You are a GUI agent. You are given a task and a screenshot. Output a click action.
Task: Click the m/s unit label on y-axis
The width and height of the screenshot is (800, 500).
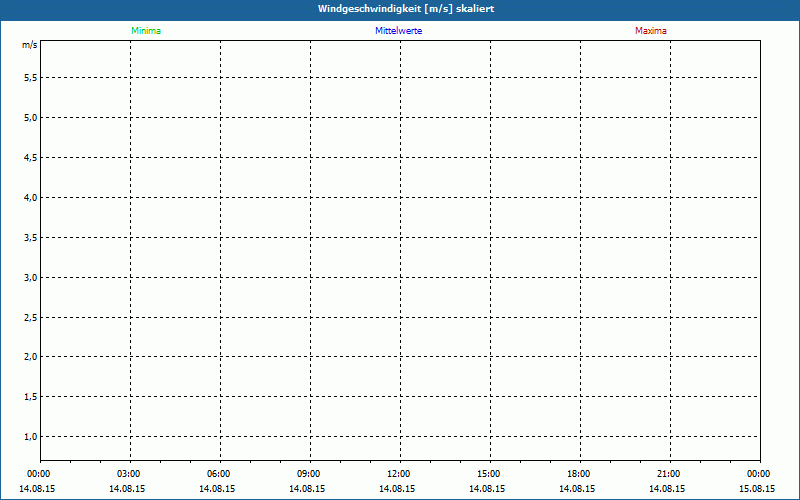tap(30, 46)
